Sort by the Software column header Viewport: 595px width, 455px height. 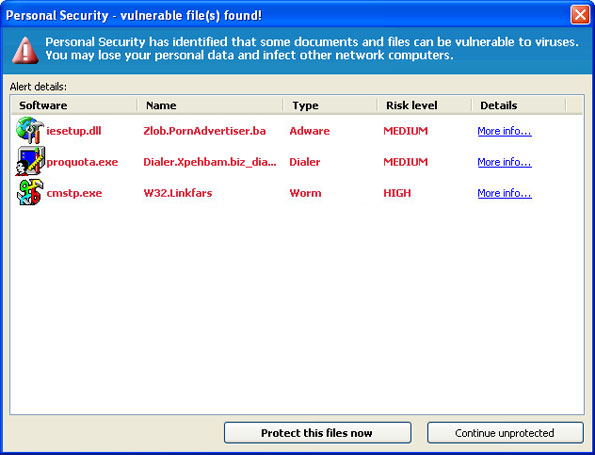[74, 105]
